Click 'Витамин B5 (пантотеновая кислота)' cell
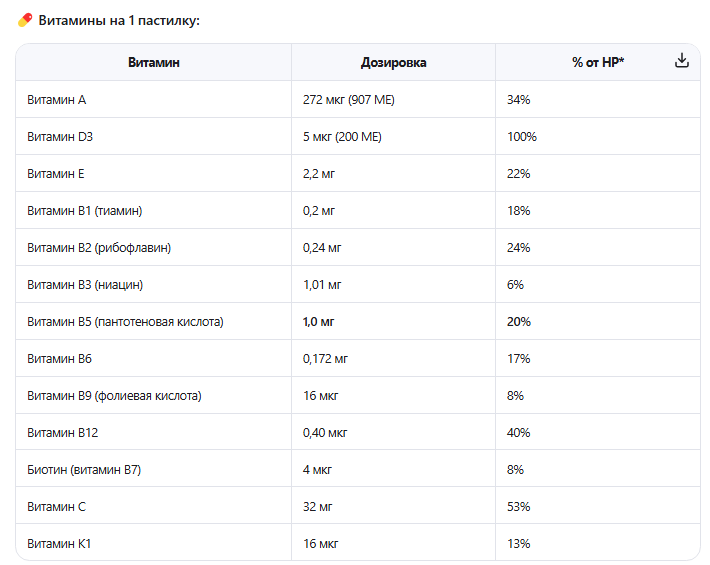 [125, 322]
